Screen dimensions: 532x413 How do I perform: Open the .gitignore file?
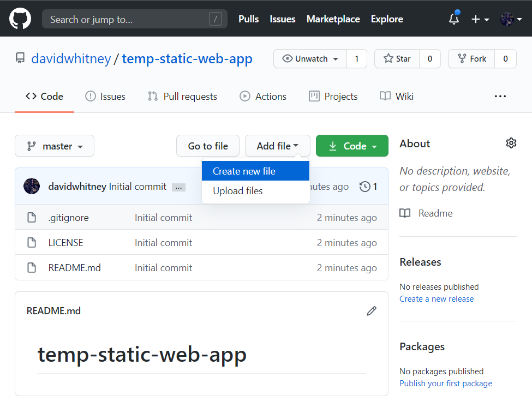69,218
